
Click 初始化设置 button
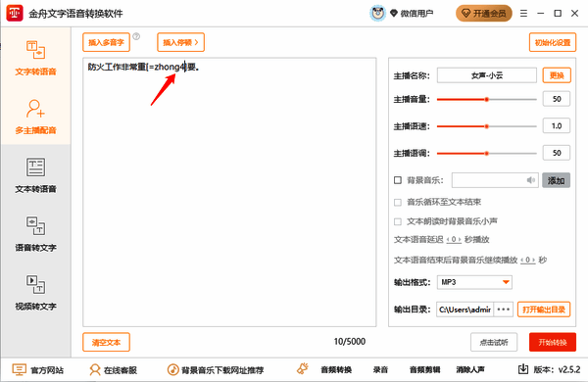point(553,42)
